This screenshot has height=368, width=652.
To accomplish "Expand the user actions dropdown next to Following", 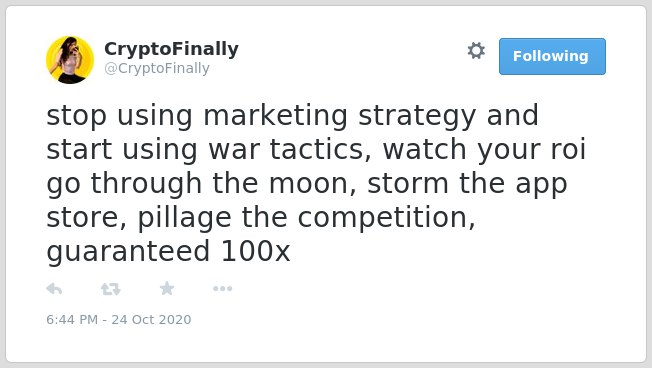I will 476,51.
